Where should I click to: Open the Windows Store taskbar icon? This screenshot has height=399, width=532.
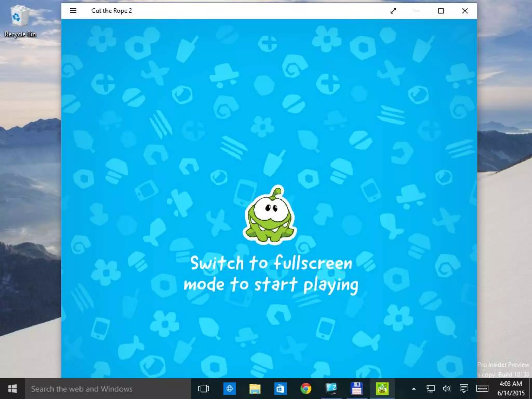[280, 389]
